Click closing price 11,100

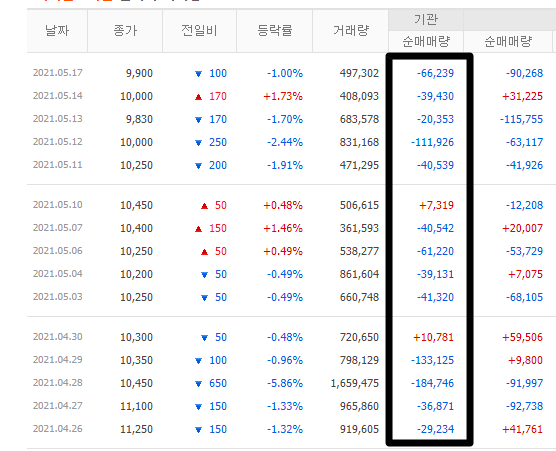click(x=137, y=406)
